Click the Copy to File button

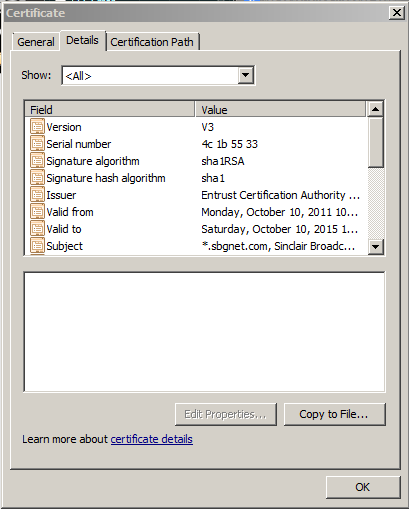tap(334, 414)
